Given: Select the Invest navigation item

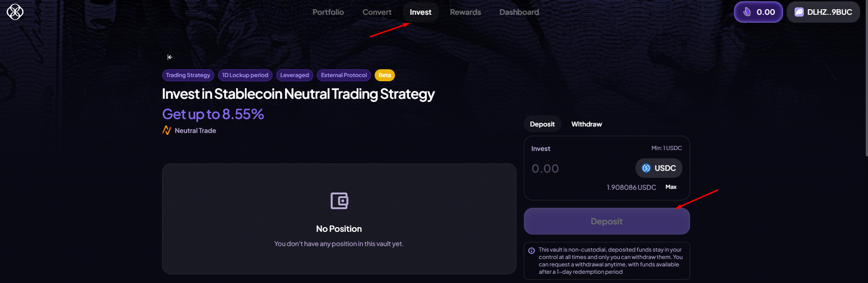Looking at the screenshot, I should pos(420,12).
